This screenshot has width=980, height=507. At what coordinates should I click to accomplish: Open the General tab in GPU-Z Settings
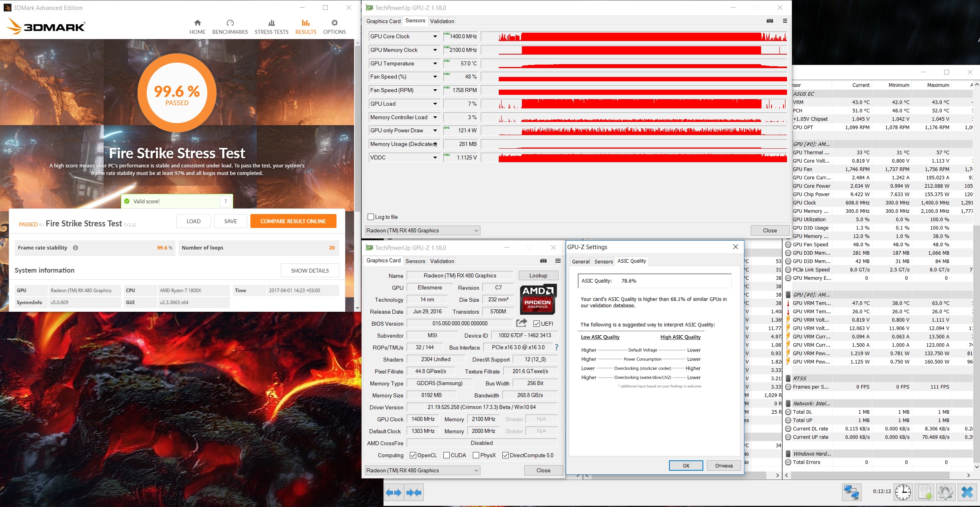[x=581, y=261]
